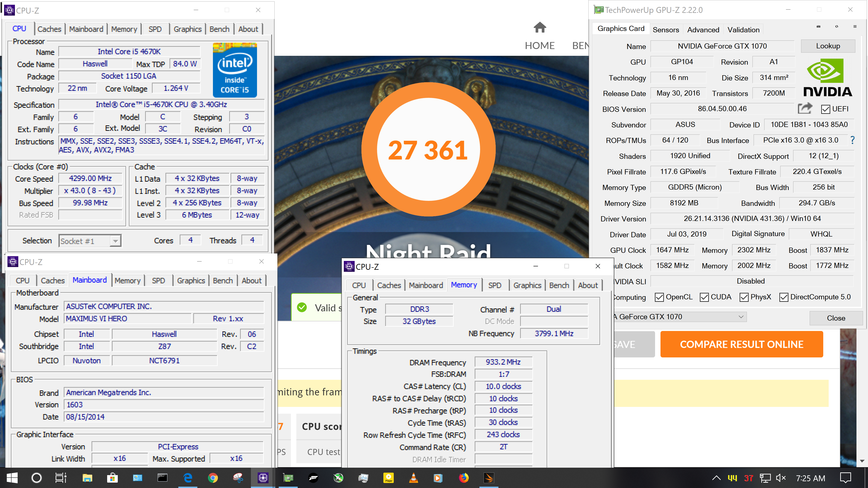Screen dimensions: 868x488
Task: Open the yellow Player app in the taskbar
Action: tap(389, 478)
